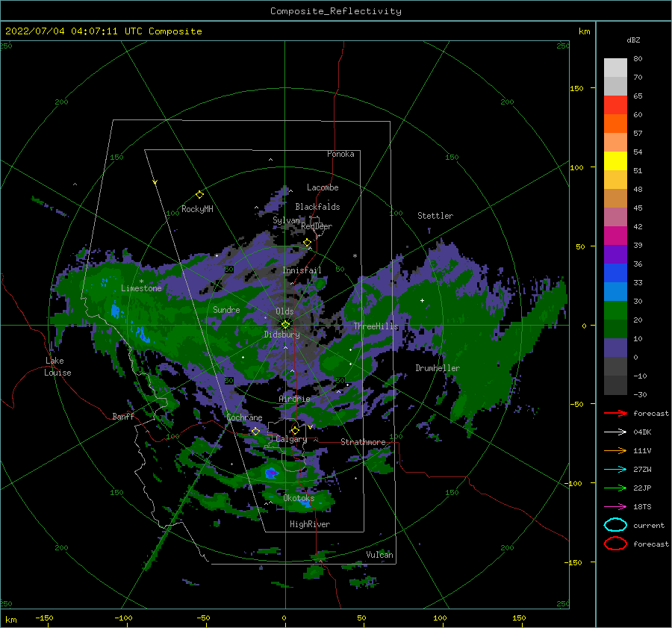Click the yellow diamond marker near RockyMH
This screenshot has width=672, height=628.
[x=199, y=195]
